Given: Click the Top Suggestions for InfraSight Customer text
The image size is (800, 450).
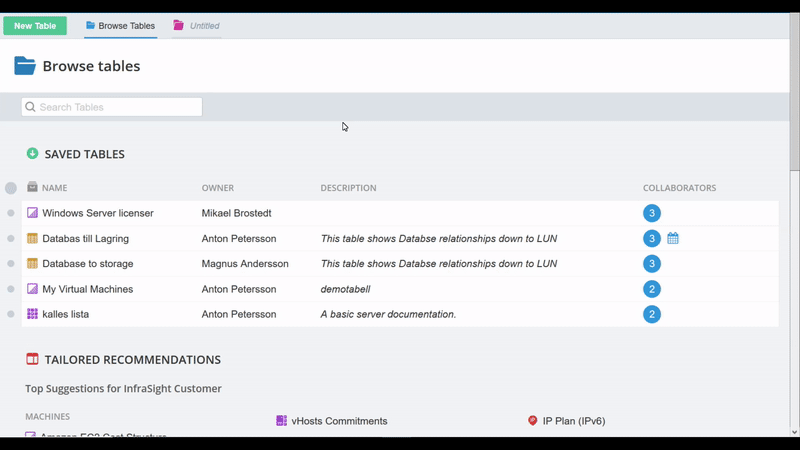Looking at the screenshot, I should 123,389.
